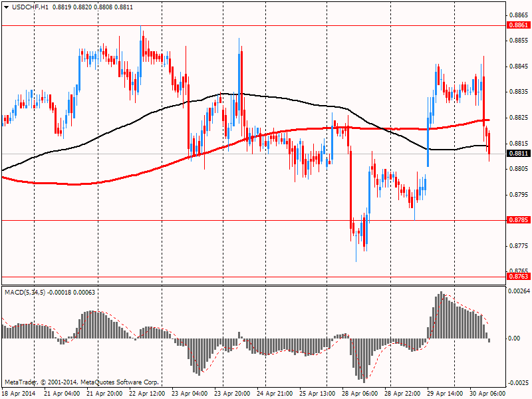This screenshot has height=399, width=532.
Task: Click the 28 Apr 22:00 time label
Action: tap(403, 394)
